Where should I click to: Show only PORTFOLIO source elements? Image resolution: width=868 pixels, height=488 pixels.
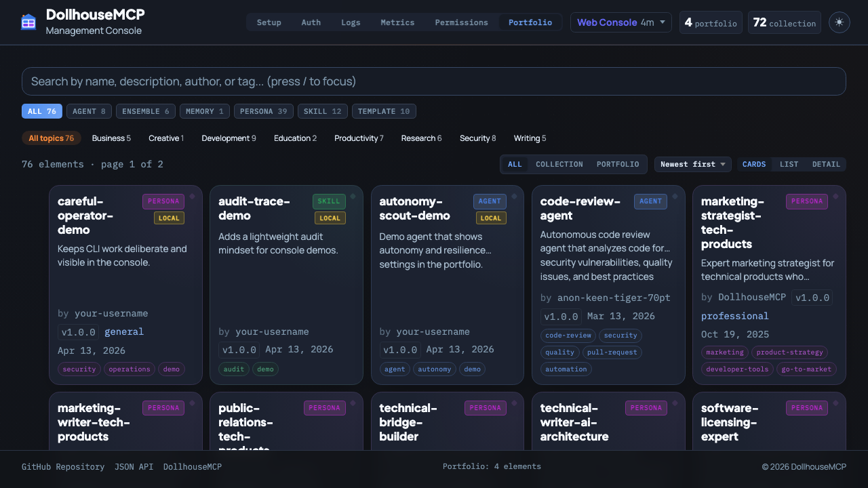coord(618,164)
